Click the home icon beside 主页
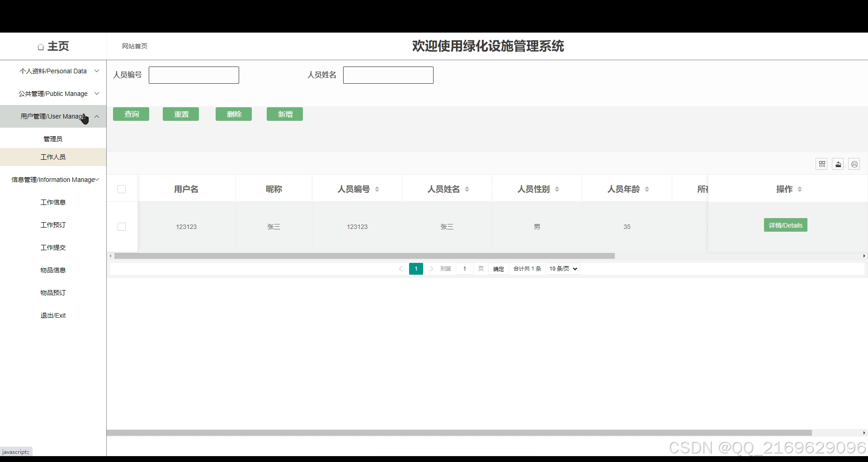 point(41,47)
